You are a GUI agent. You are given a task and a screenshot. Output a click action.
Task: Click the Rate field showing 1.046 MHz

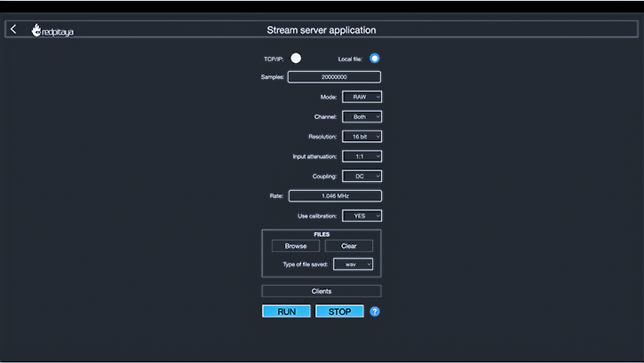click(x=335, y=196)
